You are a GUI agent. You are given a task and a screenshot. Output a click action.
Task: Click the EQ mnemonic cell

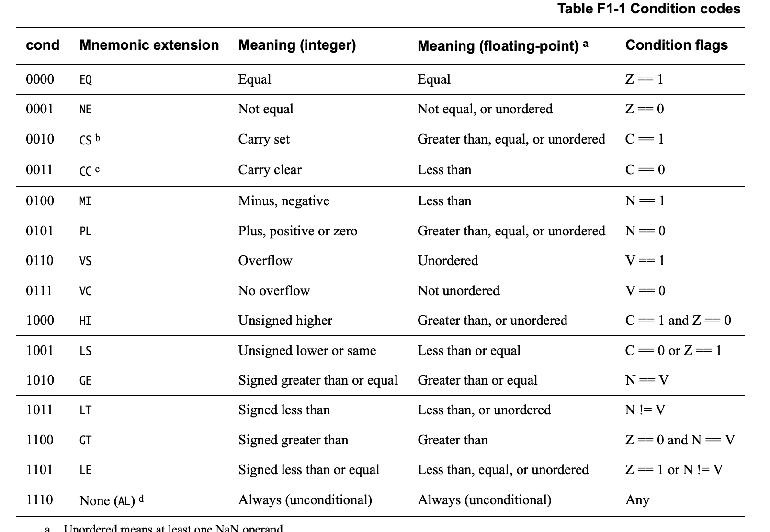pyautogui.click(x=86, y=79)
